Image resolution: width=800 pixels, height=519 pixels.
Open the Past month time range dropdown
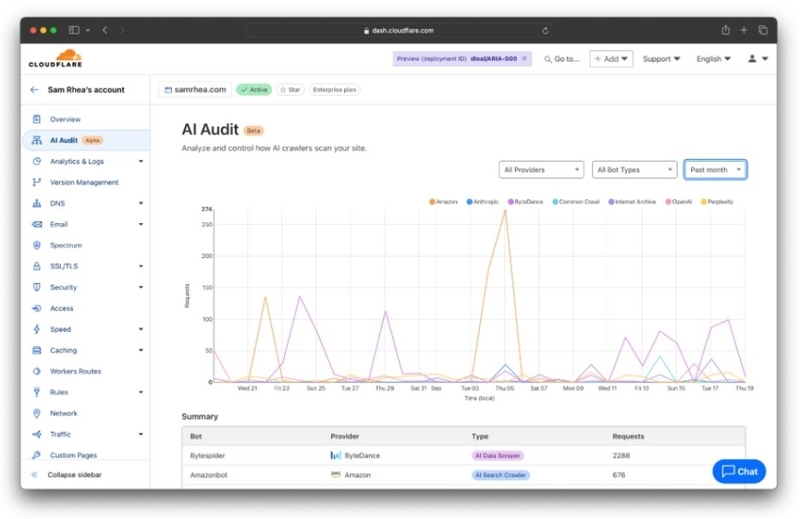click(715, 170)
